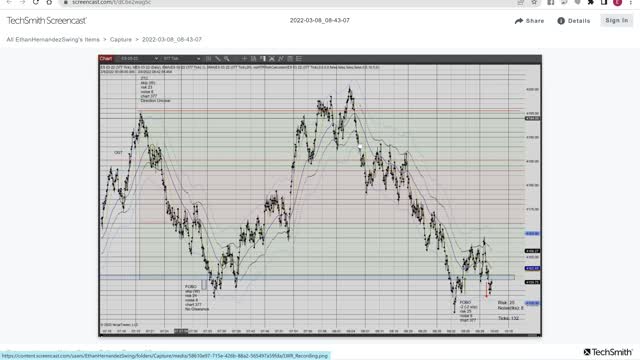
Task: Click the red Chart tab label
Action: pos(106,59)
